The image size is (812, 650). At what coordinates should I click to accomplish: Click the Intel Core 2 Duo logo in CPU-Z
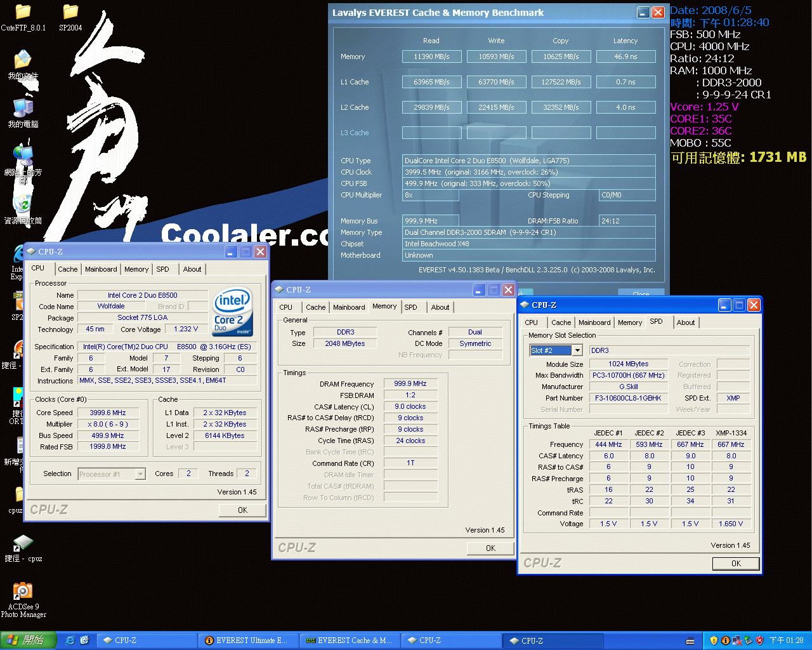tap(233, 311)
